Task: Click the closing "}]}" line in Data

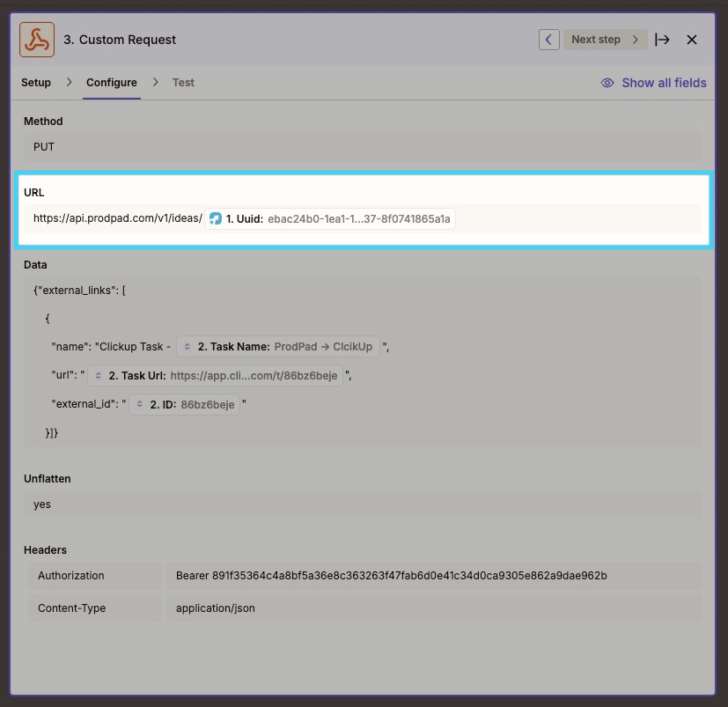Action: (x=52, y=433)
